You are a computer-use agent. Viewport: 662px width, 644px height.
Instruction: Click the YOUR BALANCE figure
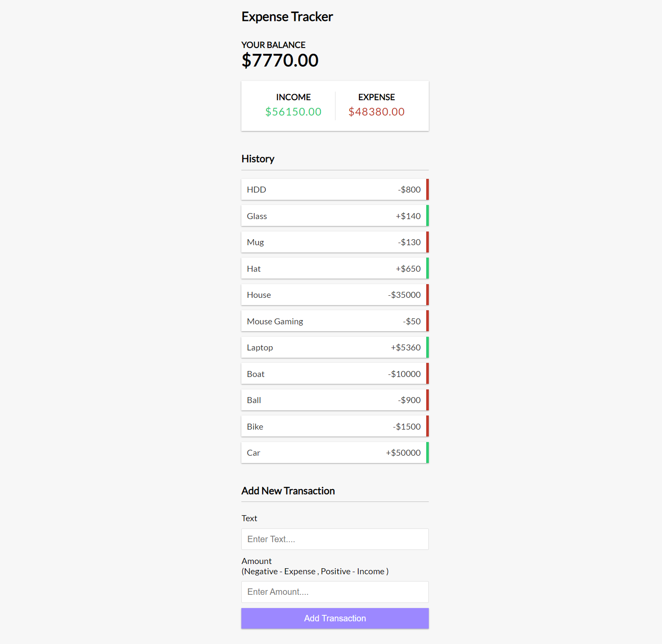point(280,60)
